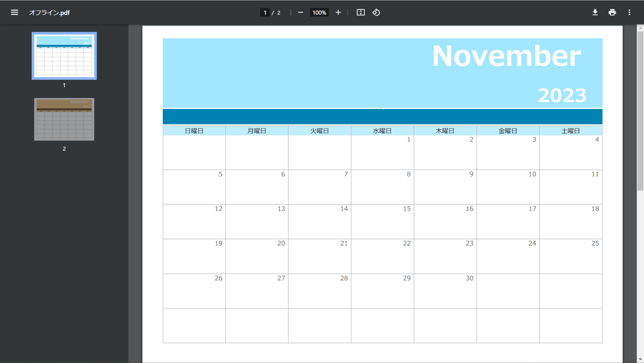Click date 8 in the calendar

pos(408,174)
